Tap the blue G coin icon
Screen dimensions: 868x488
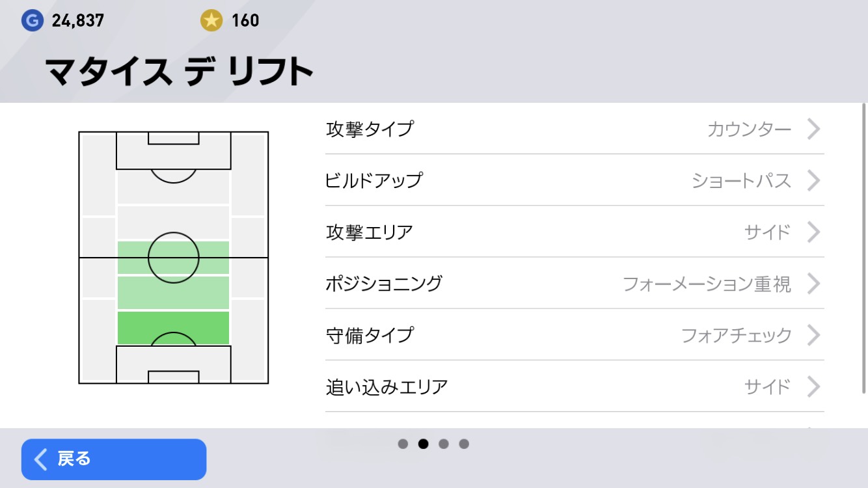pyautogui.click(x=31, y=21)
